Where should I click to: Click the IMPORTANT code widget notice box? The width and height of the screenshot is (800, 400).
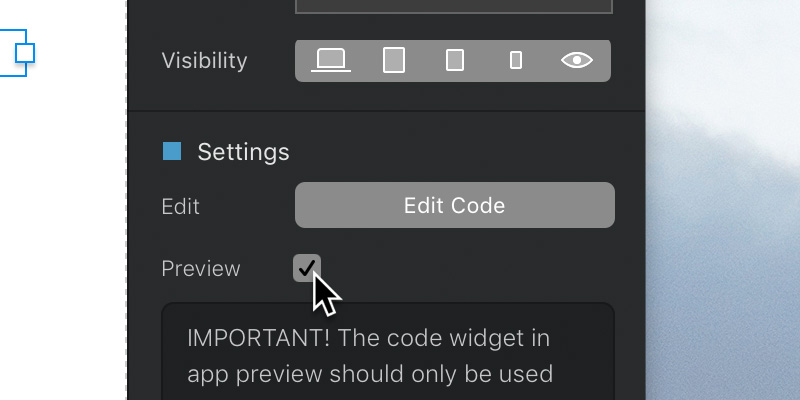pyautogui.click(x=388, y=352)
